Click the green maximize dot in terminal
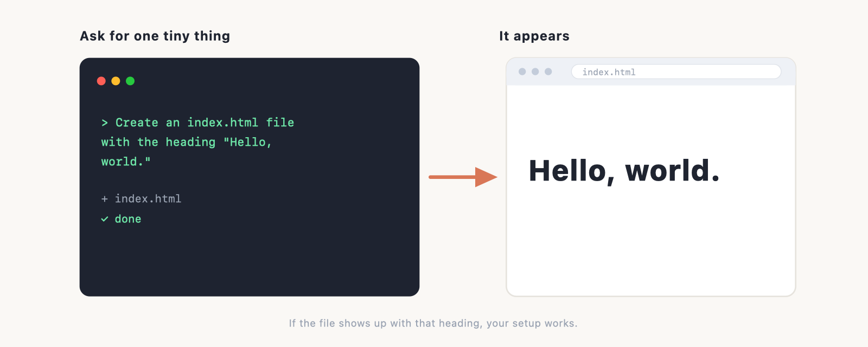868x347 pixels. tap(130, 81)
